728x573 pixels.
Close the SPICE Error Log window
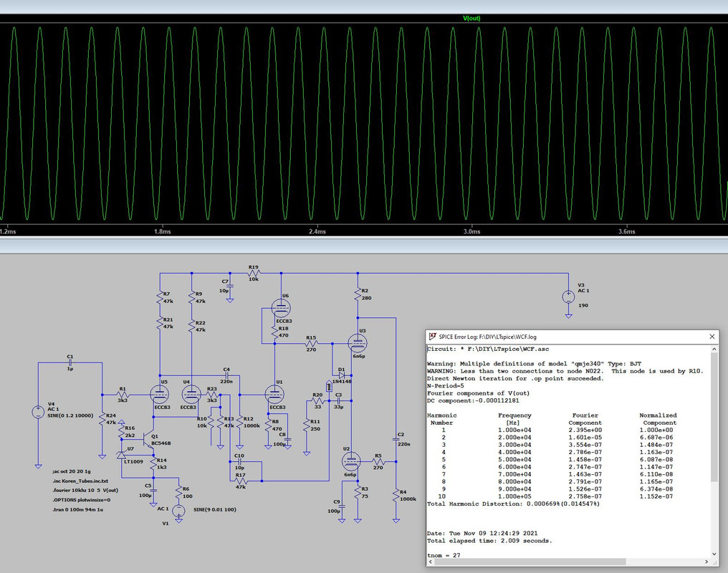pyautogui.click(x=712, y=337)
